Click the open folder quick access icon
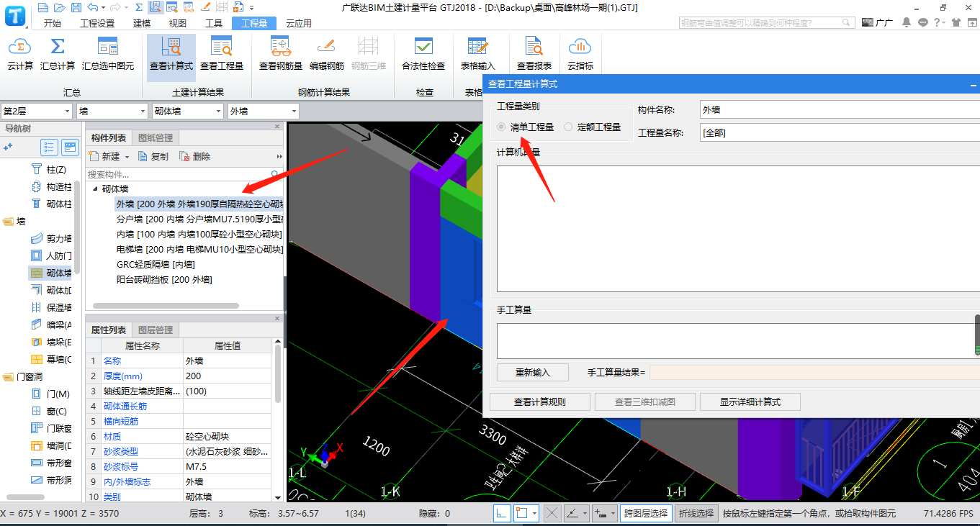The image size is (980, 526). [59, 7]
